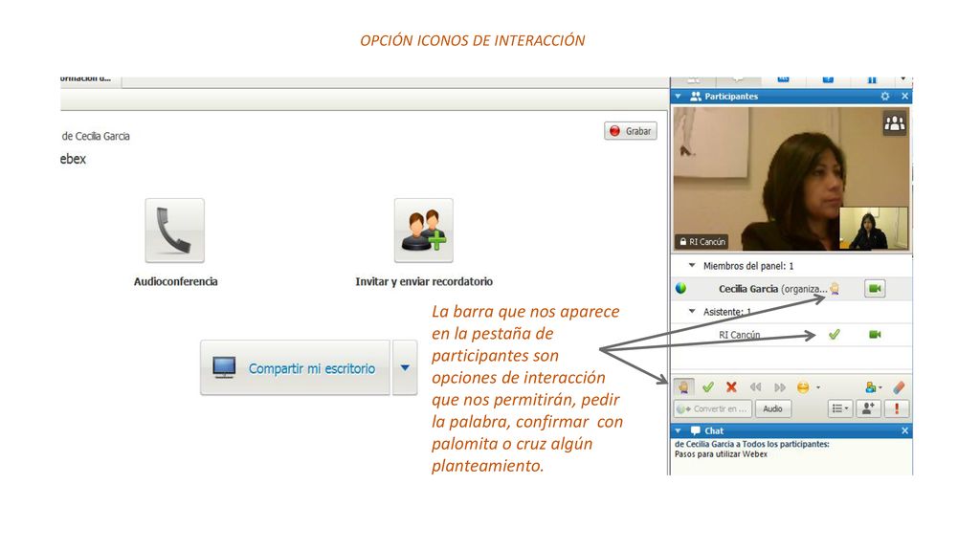Screen dimensions: 980x551
Task: Open the list view options dropdown
Action: (840, 408)
